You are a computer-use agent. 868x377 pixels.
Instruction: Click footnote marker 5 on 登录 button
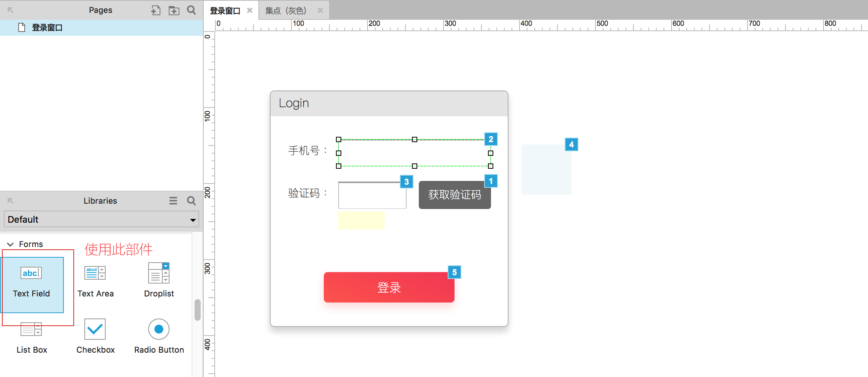coord(454,272)
